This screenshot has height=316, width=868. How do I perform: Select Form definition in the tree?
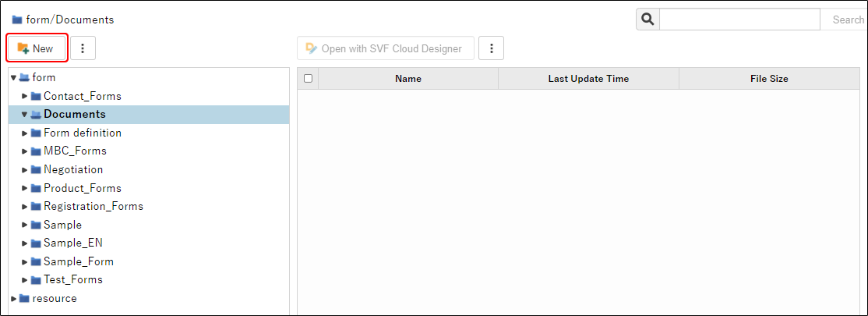coord(83,133)
